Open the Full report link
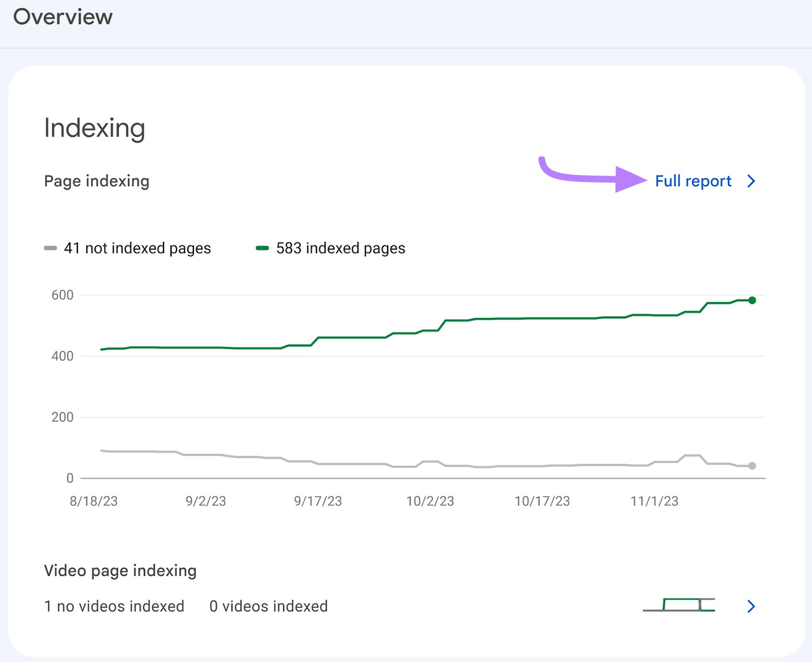Viewport: 812px width, 662px height. pyautogui.click(x=693, y=181)
